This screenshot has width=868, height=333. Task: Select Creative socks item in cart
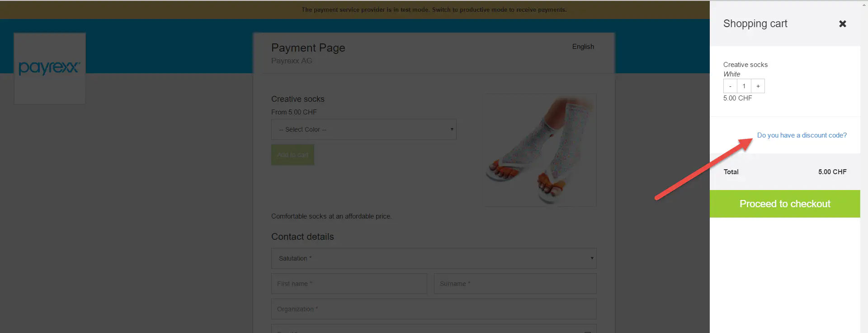click(745, 65)
